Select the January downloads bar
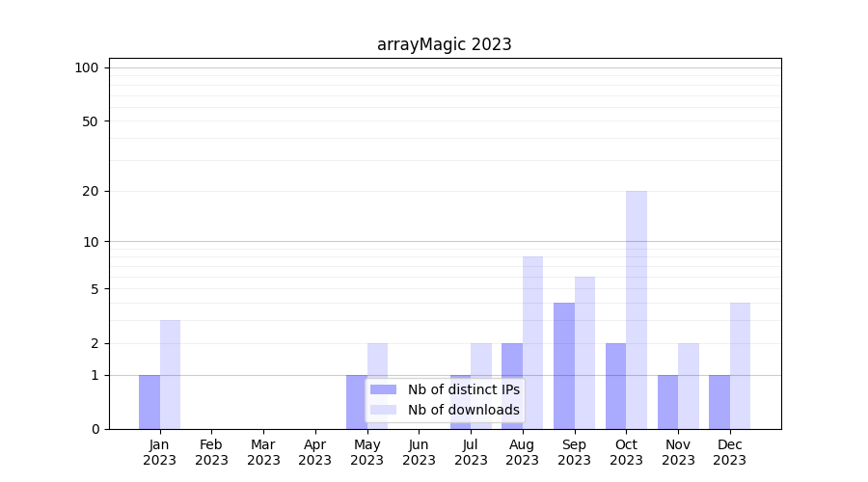Viewport: 868px width, 482px height. pos(170,374)
